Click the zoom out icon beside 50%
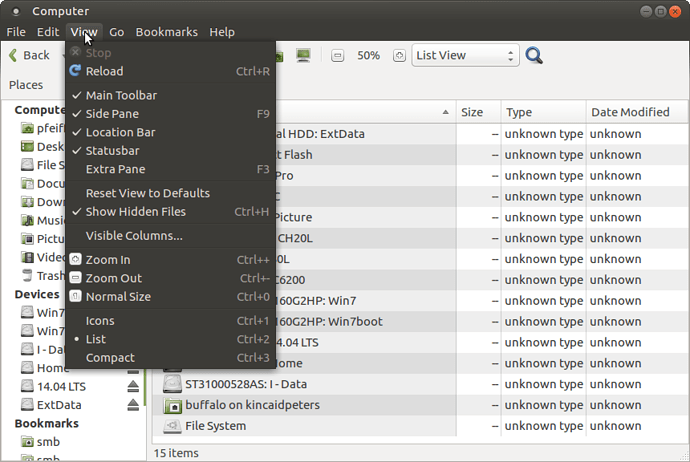Screen dimensions: 690x462 click(x=338, y=56)
